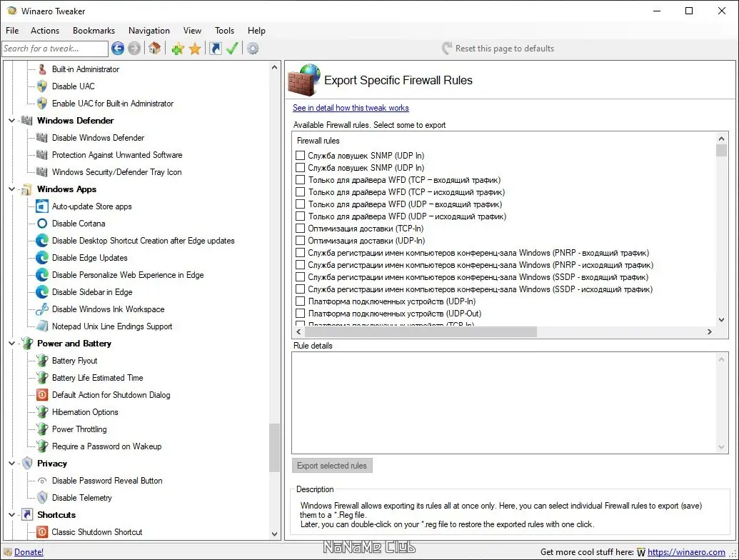
Task: Collapse the Privacy tree group
Action: [12, 464]
